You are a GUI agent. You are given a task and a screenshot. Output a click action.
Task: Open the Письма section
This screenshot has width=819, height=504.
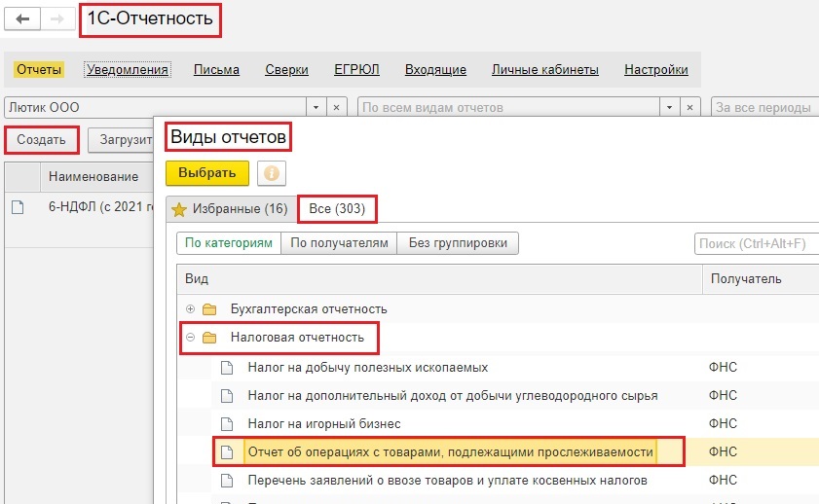216,69
